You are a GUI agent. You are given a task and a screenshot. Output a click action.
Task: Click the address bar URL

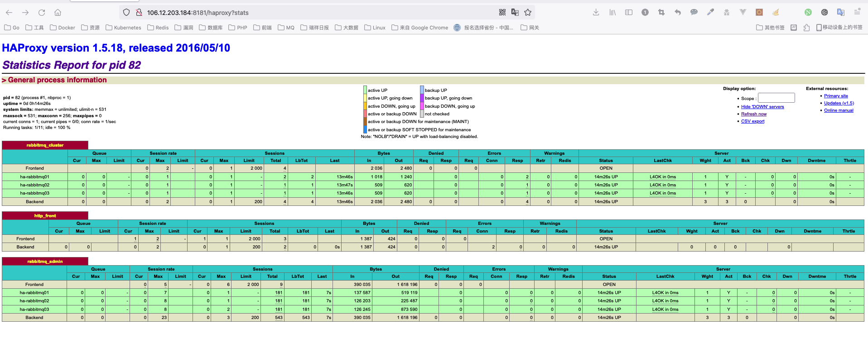(198, 13)
